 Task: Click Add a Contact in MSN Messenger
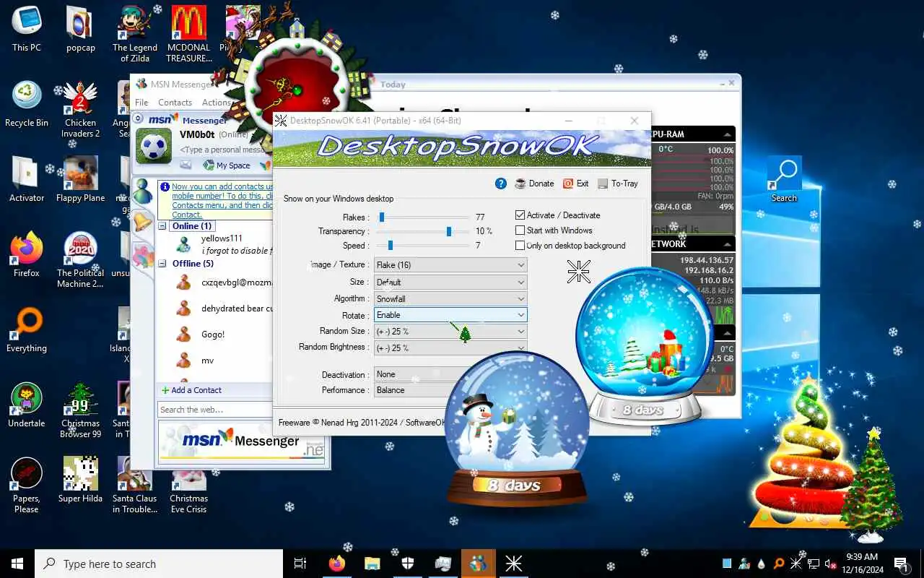191,390
